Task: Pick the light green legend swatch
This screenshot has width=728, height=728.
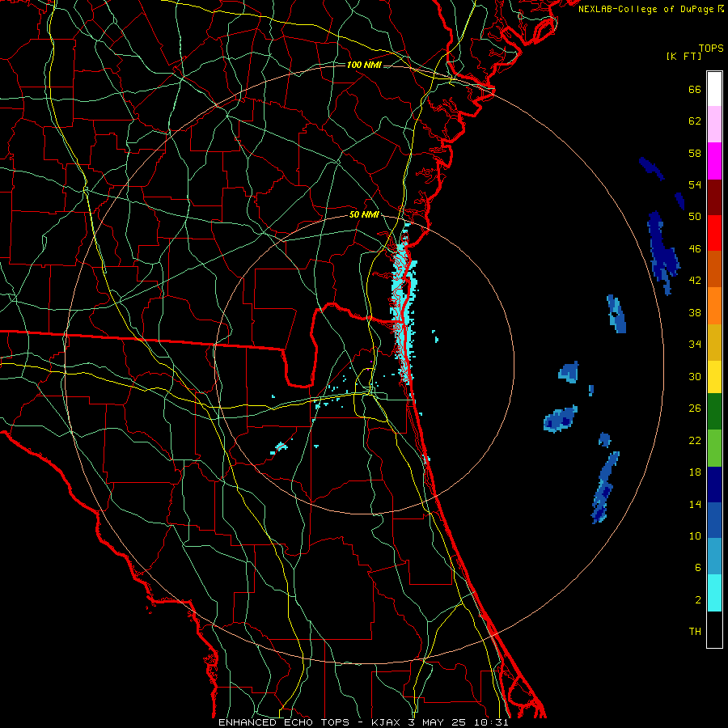Action: pos(714,448)
